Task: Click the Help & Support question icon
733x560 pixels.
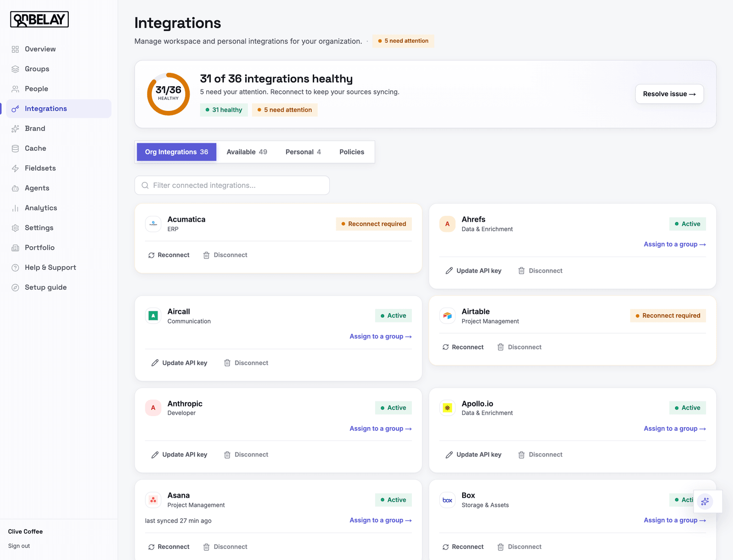Action: [x=15, y=268]
